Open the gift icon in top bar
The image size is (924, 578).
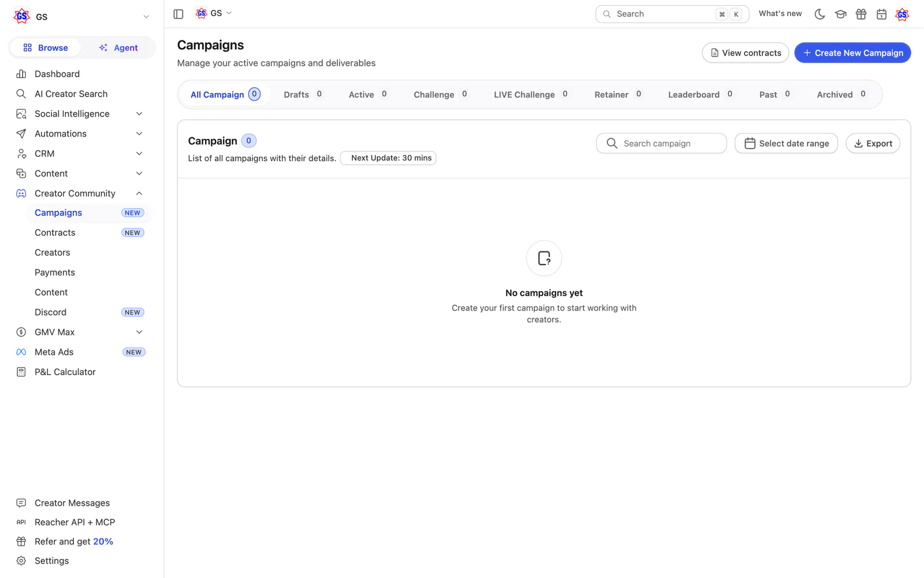click(861, 14)
